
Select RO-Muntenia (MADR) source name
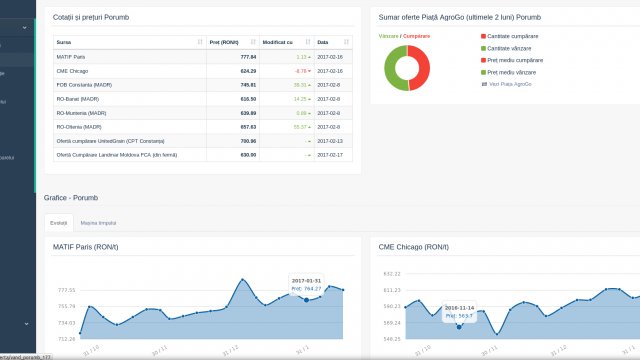[x=81, y=113]
